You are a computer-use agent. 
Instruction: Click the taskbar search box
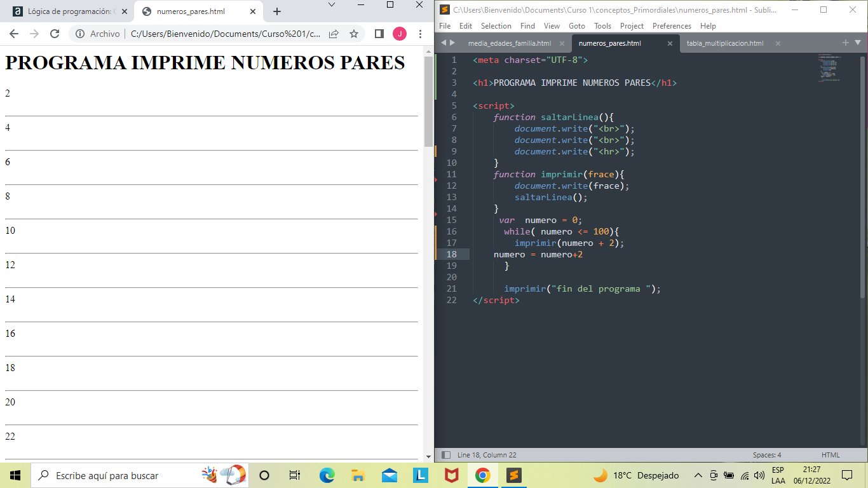point(140,475)
